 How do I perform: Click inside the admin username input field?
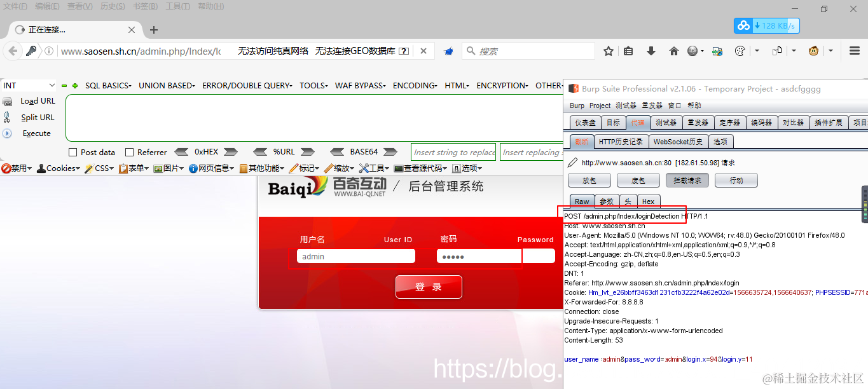pyautogui.click(x=356, y=256)
